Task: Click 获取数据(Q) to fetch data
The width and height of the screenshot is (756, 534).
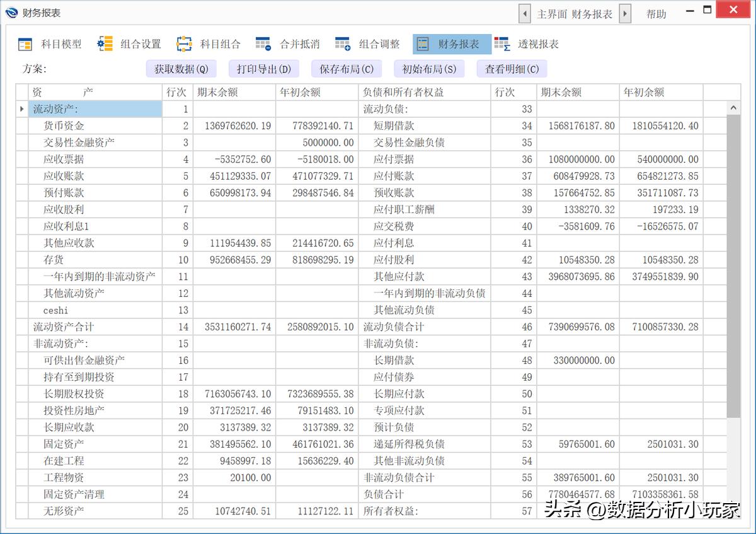Action: coord(181,68)
